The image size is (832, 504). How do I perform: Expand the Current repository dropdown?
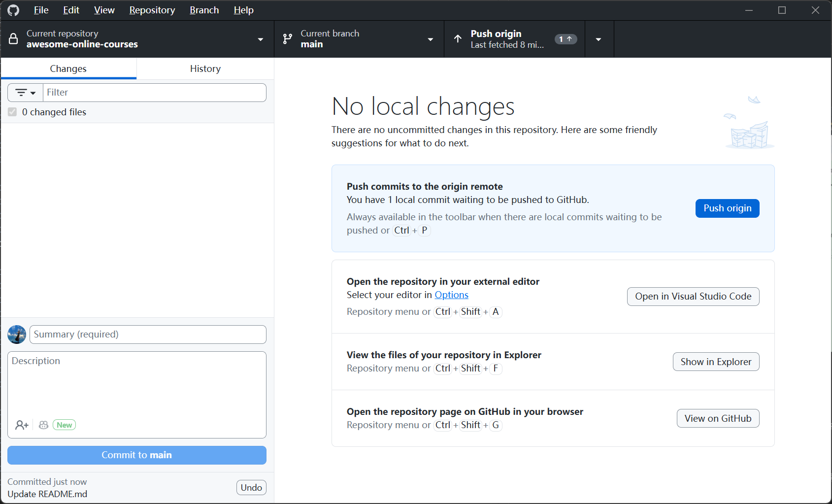(x=260, y=39)
